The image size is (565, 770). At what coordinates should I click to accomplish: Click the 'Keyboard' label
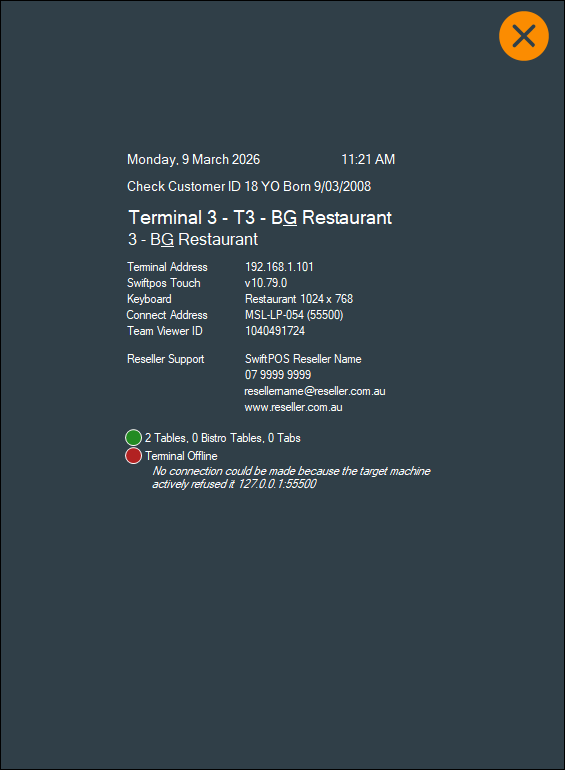click(x=149, y=299)
